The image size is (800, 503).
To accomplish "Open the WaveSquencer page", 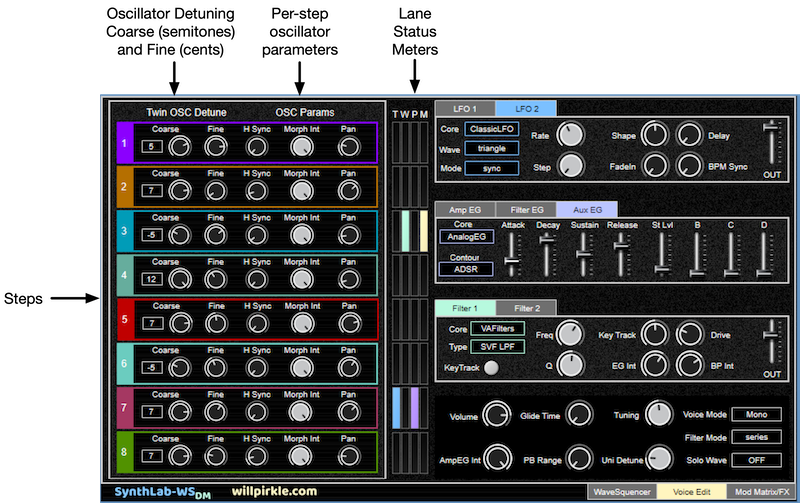I will [622, 492].
